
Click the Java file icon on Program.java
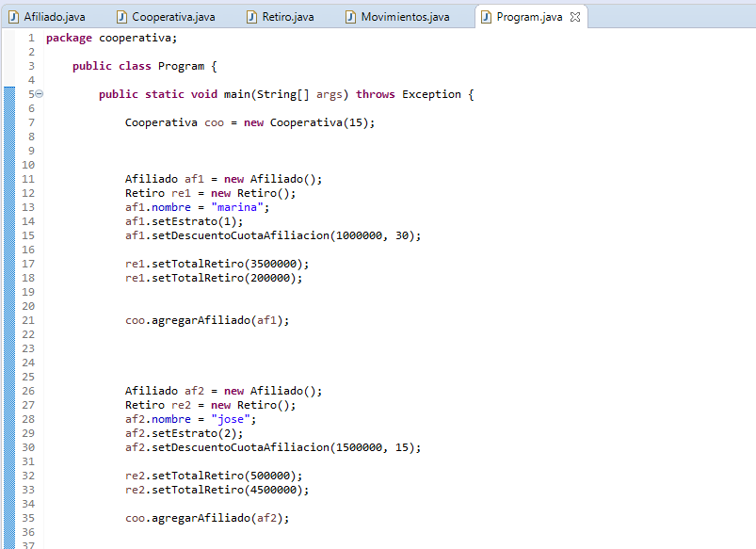[x=487, y=17]
